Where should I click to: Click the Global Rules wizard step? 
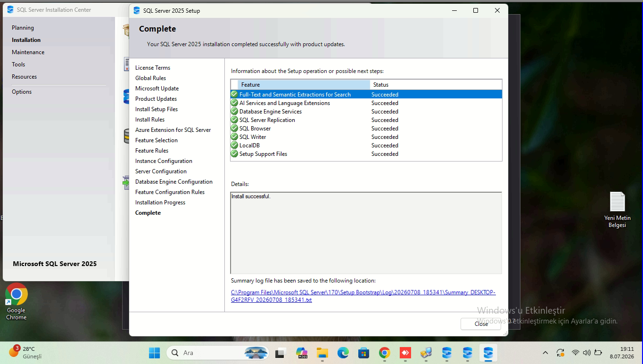pyautogui.click(x=151, y=78)
